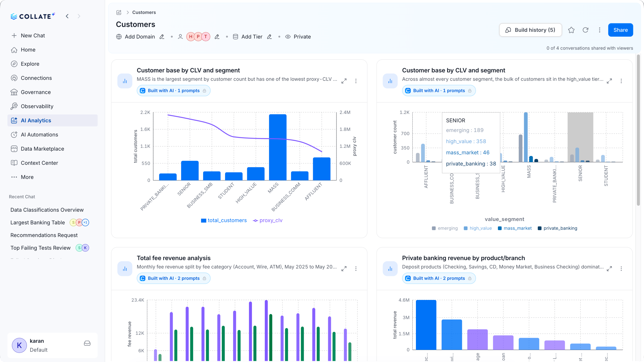Screen dimensions: 644x362
Task: Click the karan user avatar
Action: [19, 345]
